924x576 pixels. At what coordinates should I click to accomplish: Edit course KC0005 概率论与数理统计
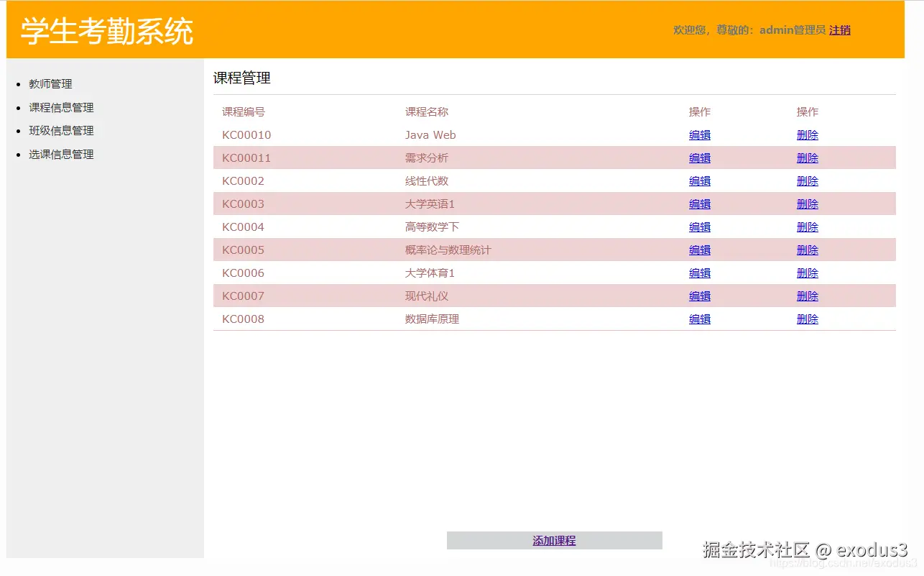[700, 250]
